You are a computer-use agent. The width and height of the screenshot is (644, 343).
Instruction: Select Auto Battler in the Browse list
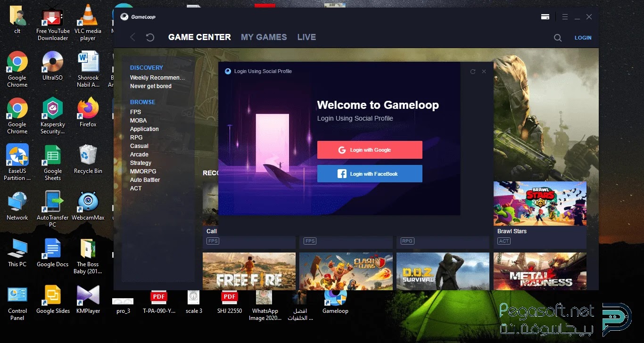tap(145, 180)
